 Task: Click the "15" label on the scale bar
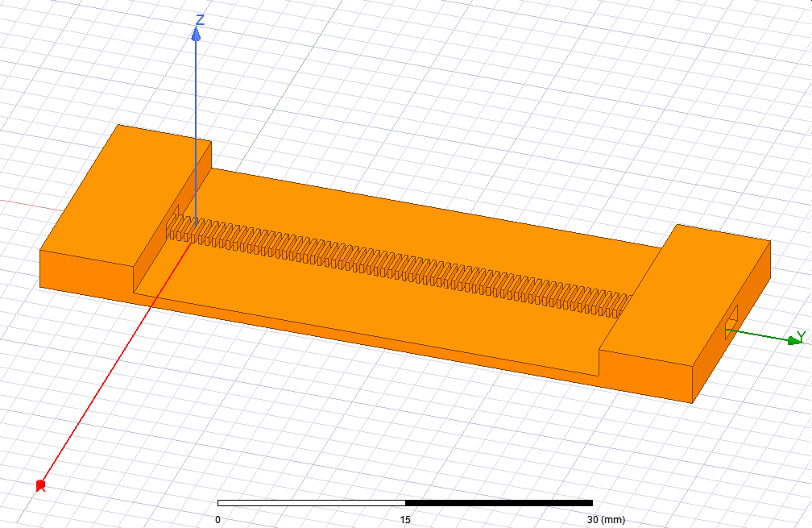(405, 519)
